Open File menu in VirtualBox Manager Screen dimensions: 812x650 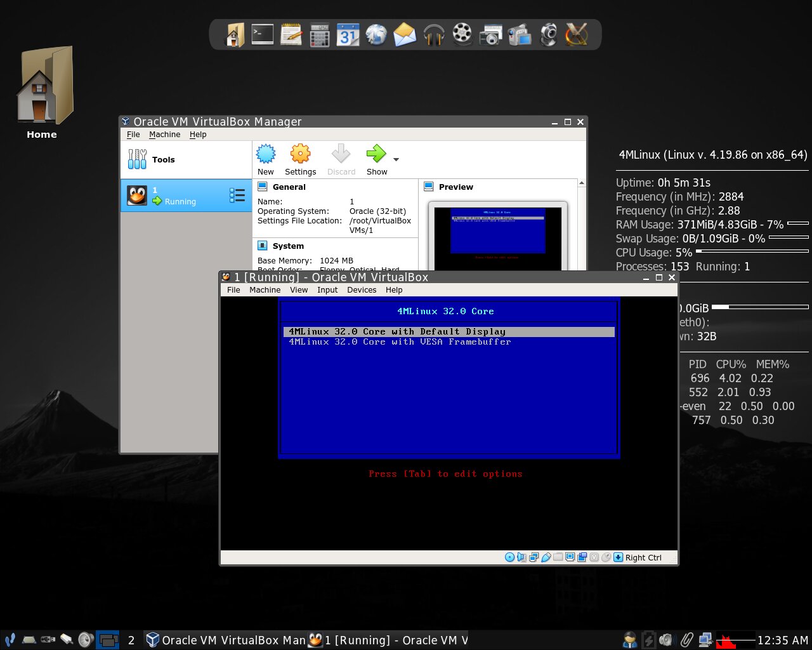pyautogui.click(x=133, y=135)
